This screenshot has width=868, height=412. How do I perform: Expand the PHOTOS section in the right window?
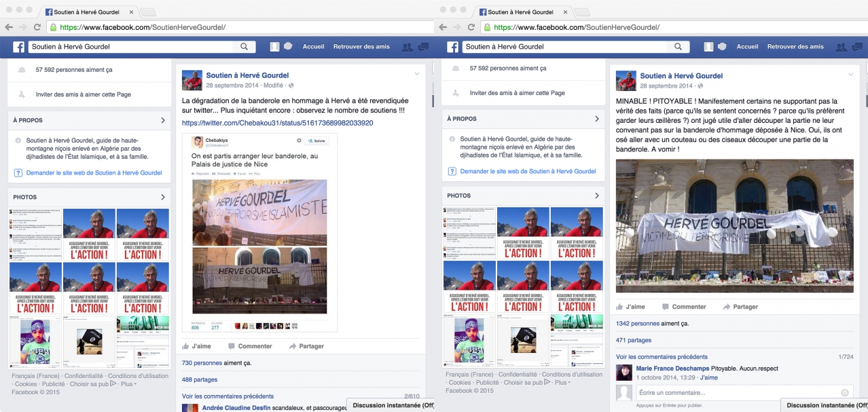597,196
